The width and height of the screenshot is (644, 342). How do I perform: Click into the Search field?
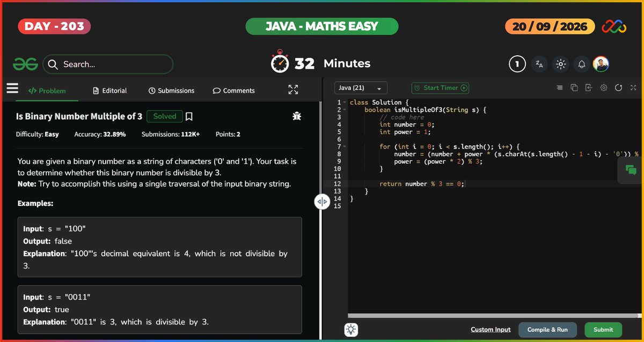[108, 64]
